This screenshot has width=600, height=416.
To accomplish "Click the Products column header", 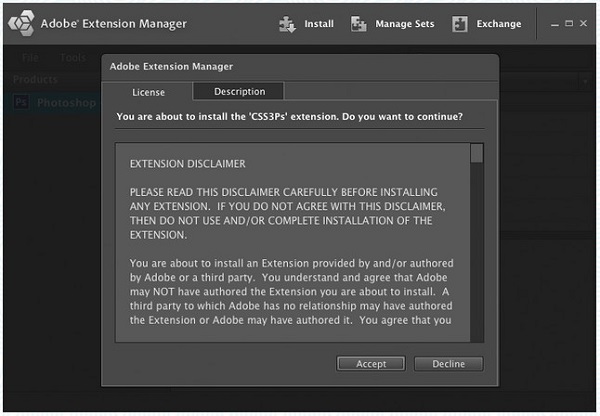I will click(35, 79).
